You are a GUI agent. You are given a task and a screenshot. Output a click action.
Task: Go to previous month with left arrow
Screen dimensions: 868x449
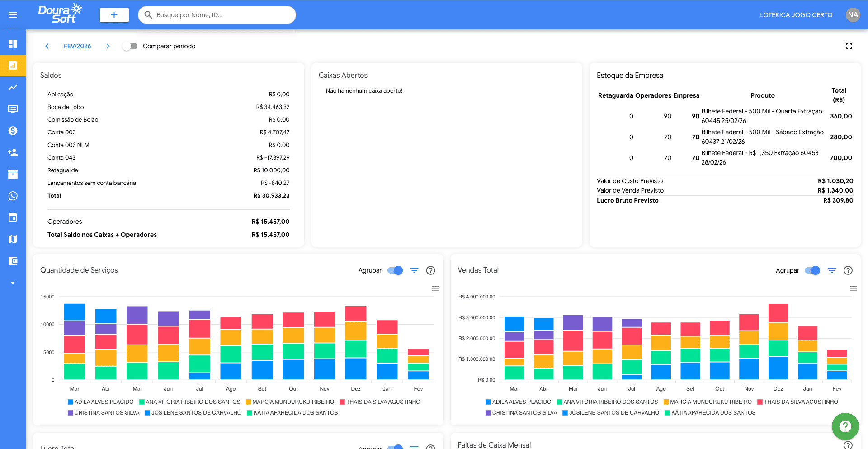click(x=47, y=46)
